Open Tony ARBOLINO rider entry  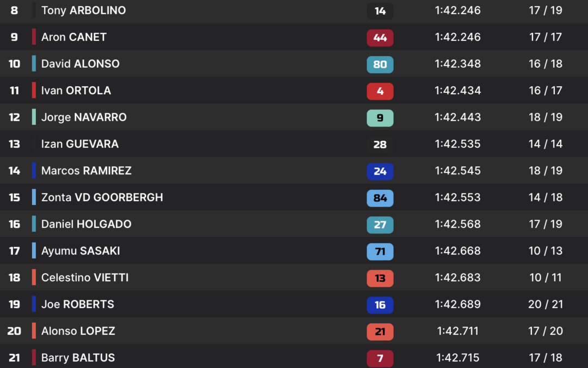[x=83, y=10]
